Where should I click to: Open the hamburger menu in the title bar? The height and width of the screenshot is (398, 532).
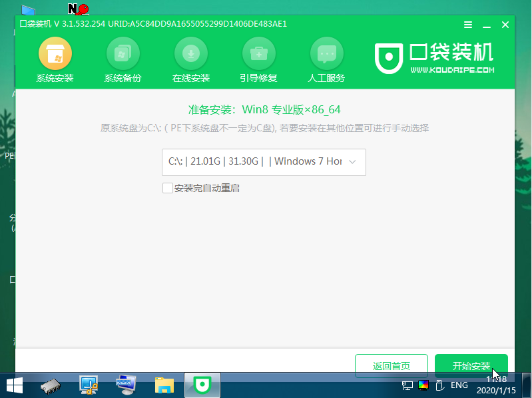[469, 25]
